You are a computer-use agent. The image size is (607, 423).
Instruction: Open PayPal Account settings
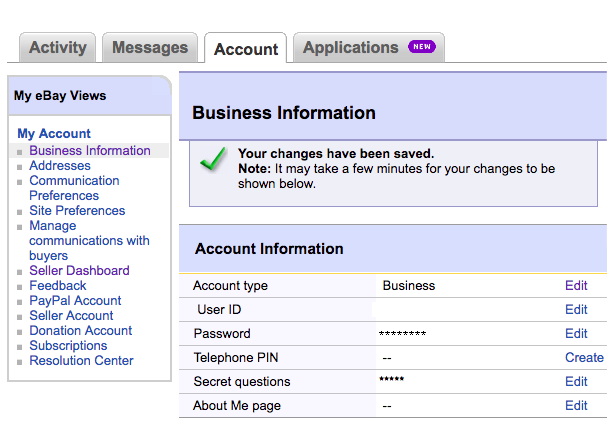point(75,301)
